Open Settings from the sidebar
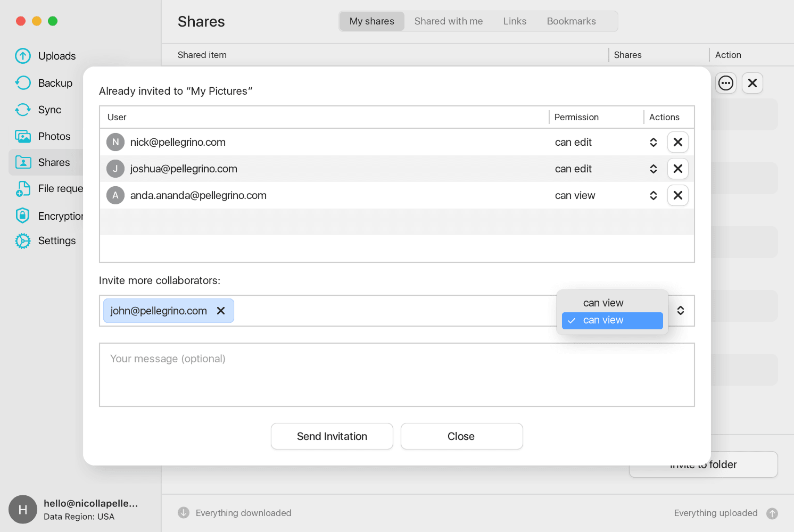Screen dimensions: 794x532 [56, 240]
